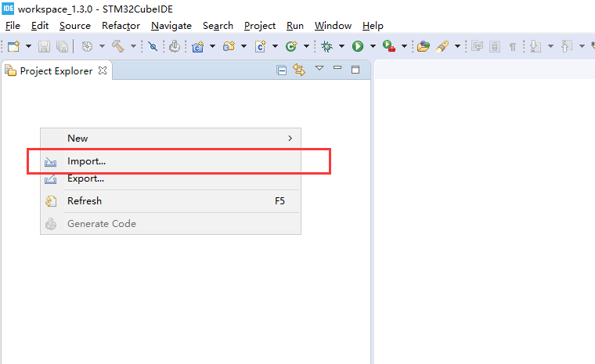Open the Source menu
The image size is (595, 364).
pos(75,26)
